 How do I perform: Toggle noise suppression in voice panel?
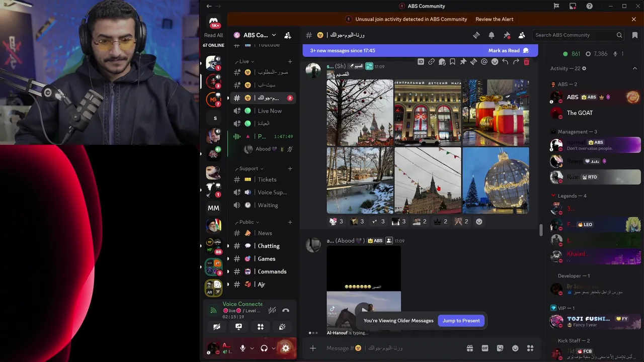[272, 310]
